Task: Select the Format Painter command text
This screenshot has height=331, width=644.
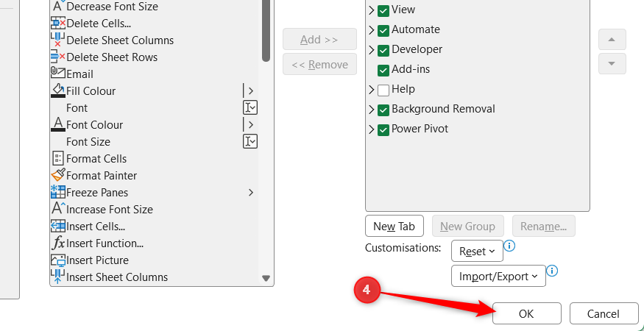Action: click(x=102, y=176)
